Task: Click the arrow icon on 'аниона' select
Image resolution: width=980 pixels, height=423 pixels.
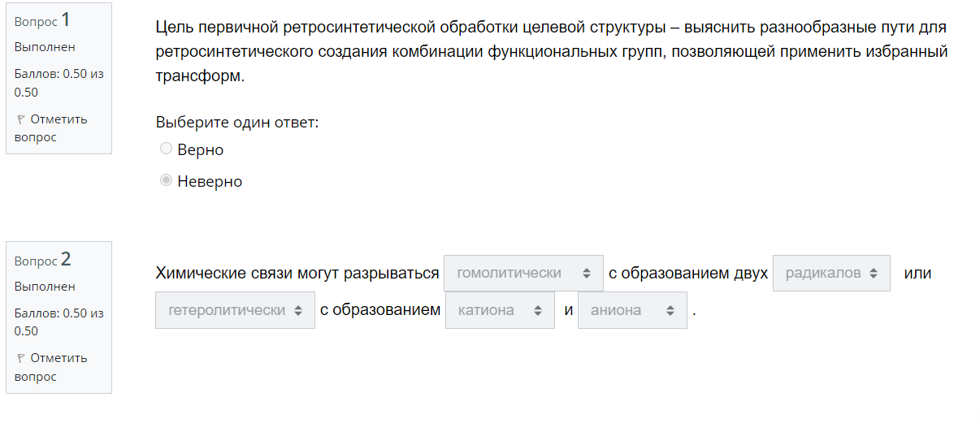Action: [x=670, y=311]
